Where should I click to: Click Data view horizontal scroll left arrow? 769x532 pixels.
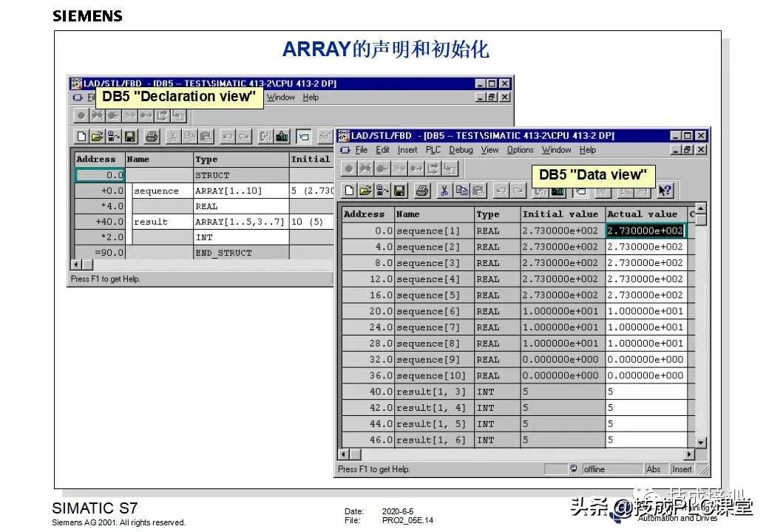(x=344, y=454)
